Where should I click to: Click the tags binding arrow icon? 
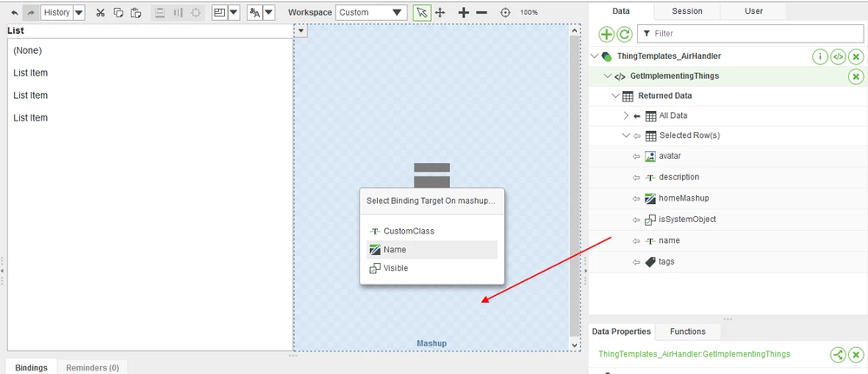(x=637, y=262)
